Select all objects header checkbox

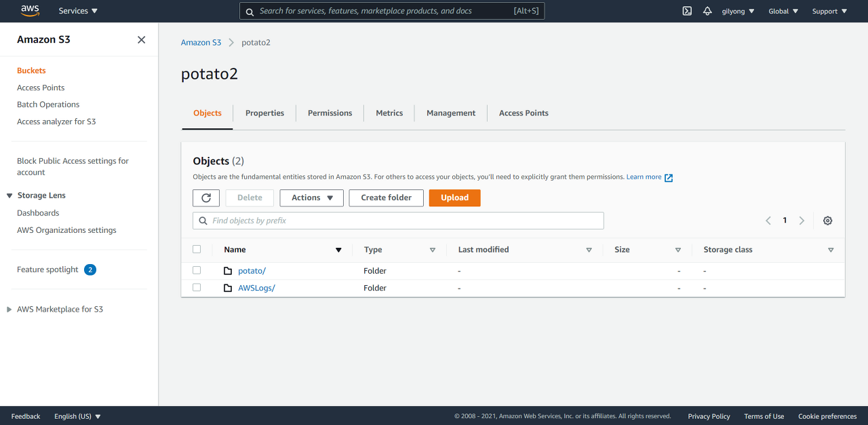197,249
